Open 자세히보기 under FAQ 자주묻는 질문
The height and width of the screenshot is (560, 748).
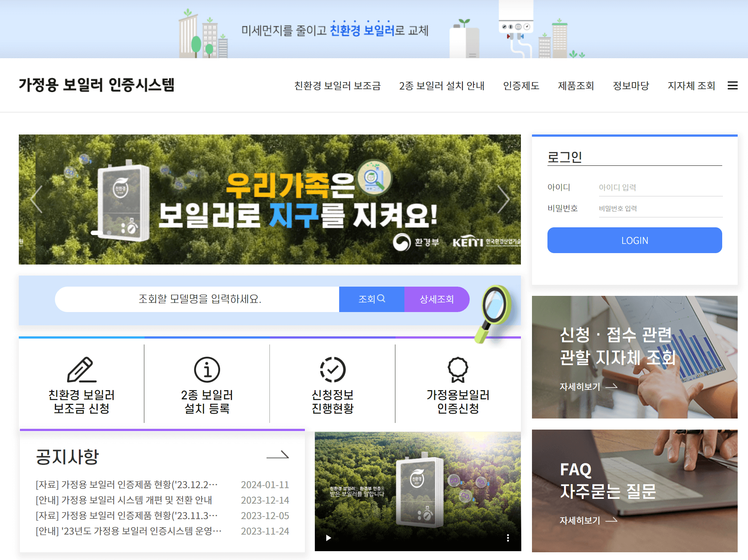tap(588, 520)
